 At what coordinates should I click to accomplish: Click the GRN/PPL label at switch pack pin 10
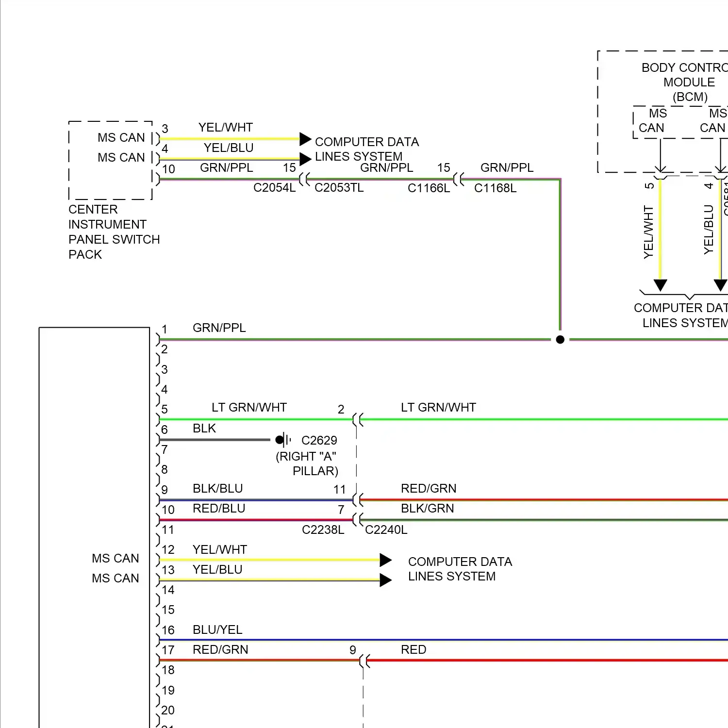pos(226,167)
